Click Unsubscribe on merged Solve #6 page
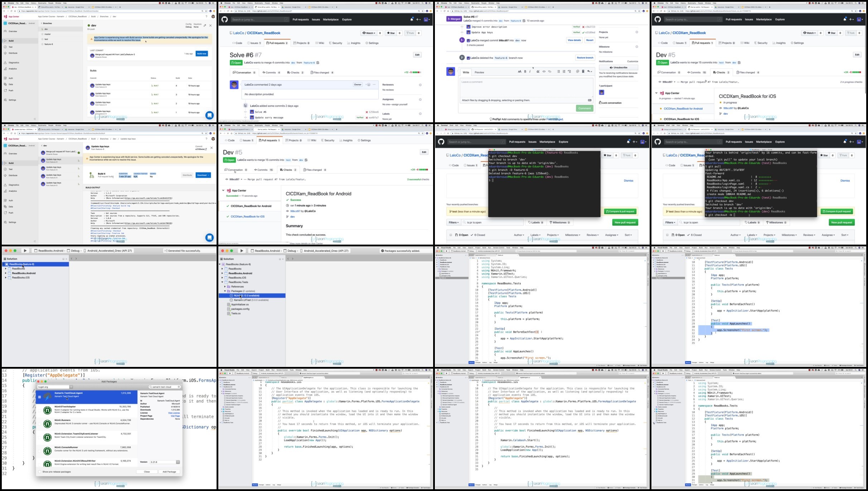Viewport: 868px width, 491px height. [619, 68]
